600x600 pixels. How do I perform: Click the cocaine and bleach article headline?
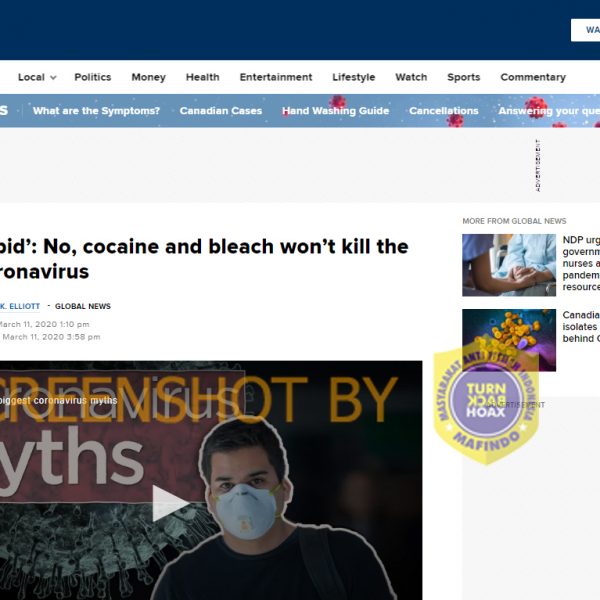(x=204, y=259)
